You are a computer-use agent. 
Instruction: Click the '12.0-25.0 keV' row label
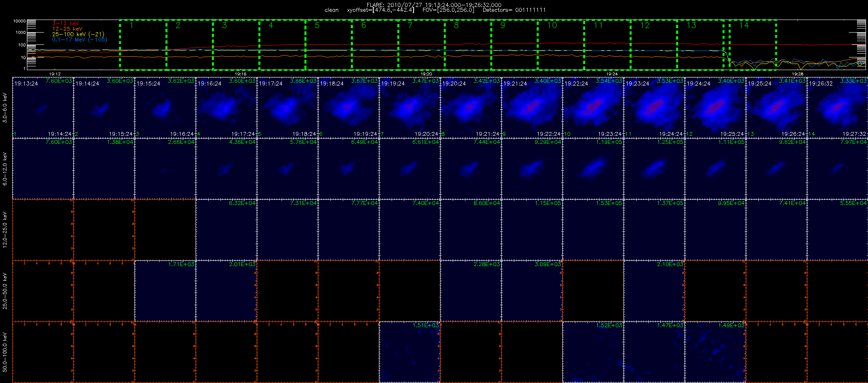[x=5, y=230]
